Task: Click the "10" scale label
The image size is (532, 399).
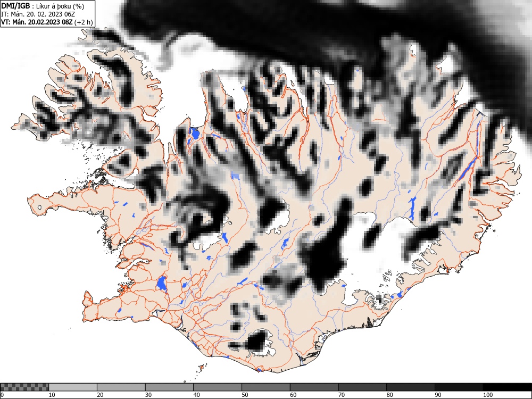Action: coord(52,395)
